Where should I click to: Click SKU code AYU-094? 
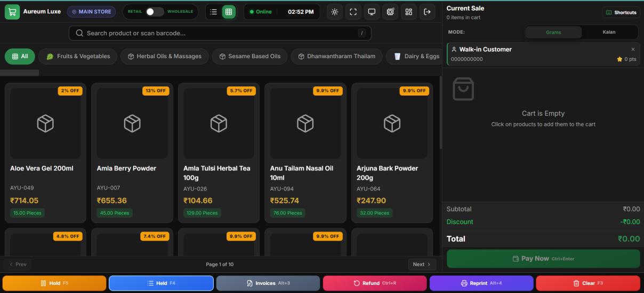coord(282,189)
